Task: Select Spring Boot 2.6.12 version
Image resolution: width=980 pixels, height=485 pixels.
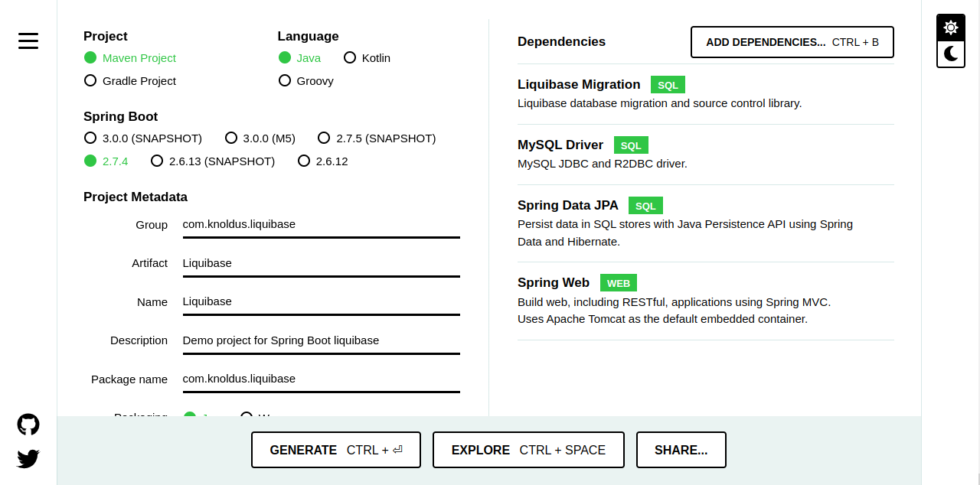Action: (x=304, y=161)
